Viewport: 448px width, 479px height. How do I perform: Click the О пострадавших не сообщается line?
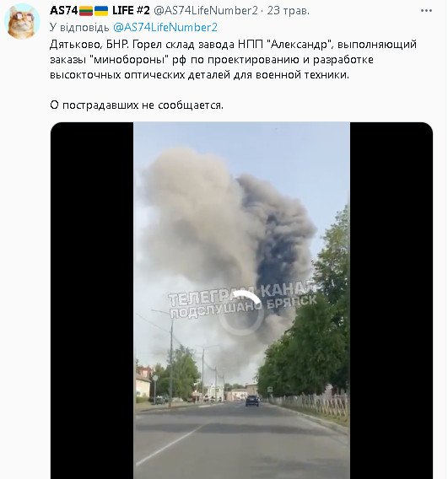[137, 105]
